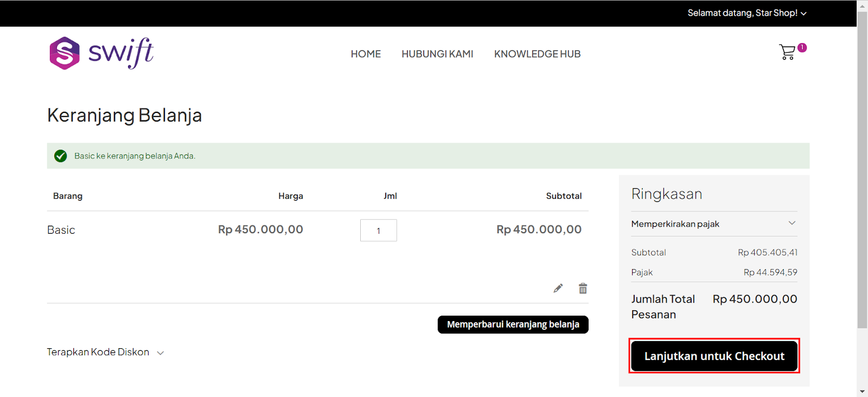Click the scrollbar up arrow
The image size is (868, 397).
(x=862, y=5)
